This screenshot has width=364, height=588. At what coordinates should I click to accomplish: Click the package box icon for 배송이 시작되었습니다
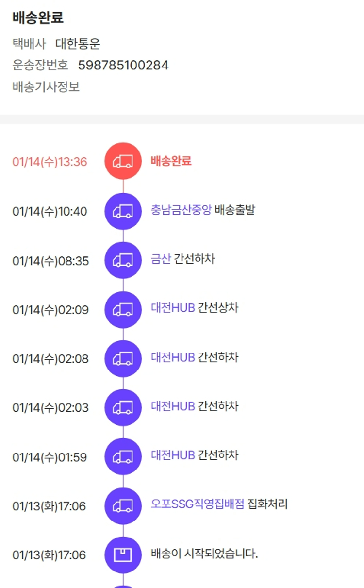pos(123,554)
